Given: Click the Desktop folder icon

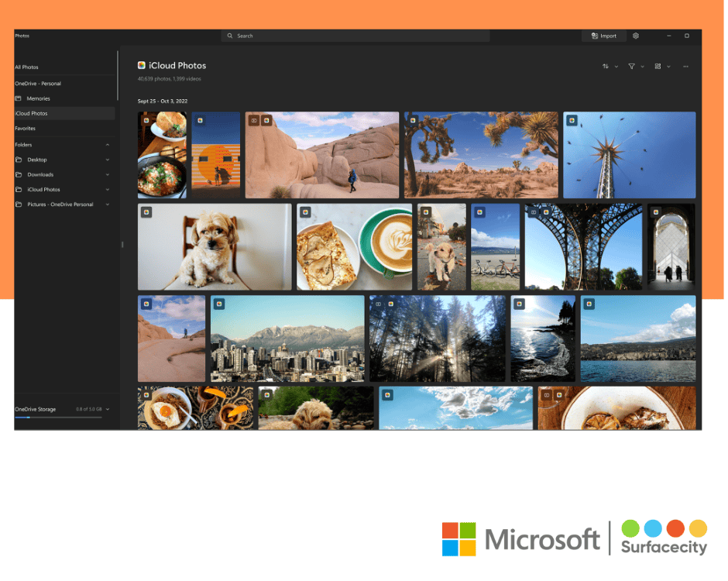Looking at the screenshot, I should [x=19, y=160].
